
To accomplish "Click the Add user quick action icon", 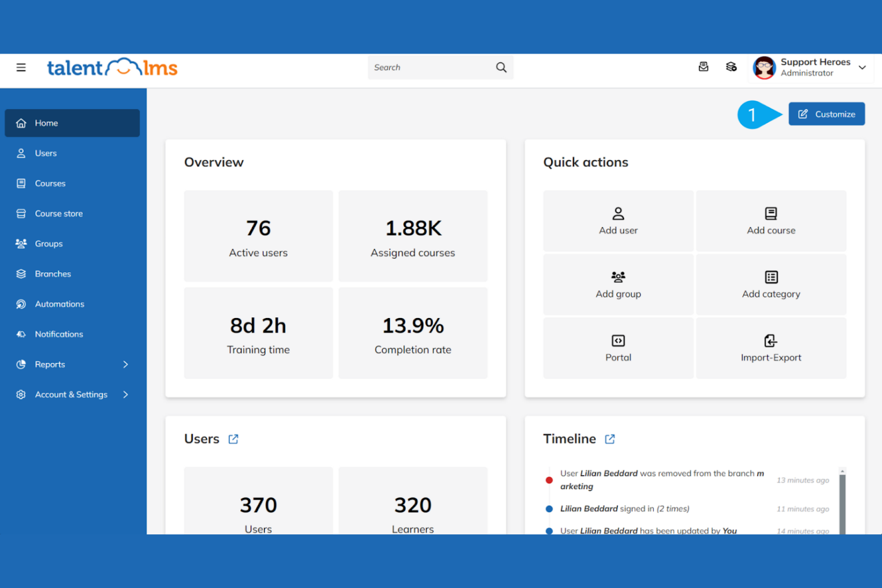I will click(x=618, y=213).
